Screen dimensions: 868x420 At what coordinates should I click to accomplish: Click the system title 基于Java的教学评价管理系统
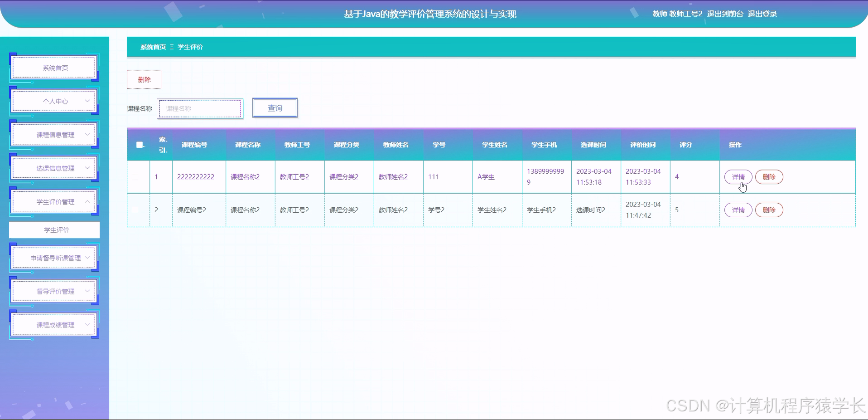(x=430, y=14)
